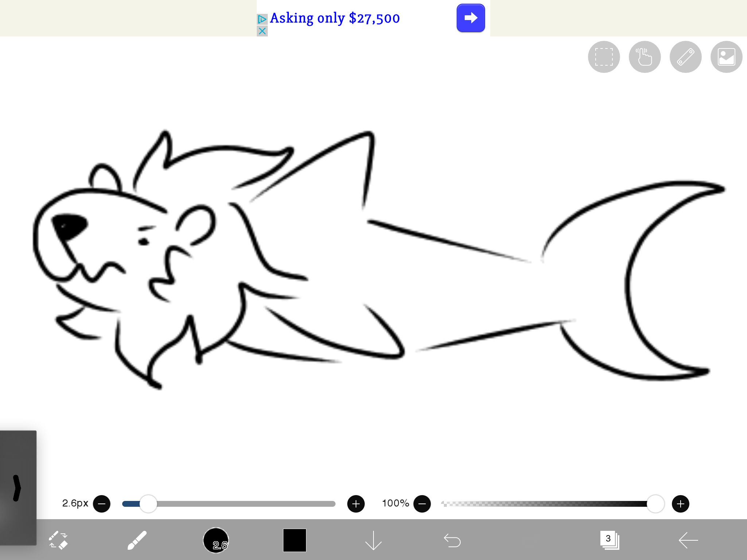Open the selection area tool
This screenshot has height=560, width=747.
click(604, 57)
